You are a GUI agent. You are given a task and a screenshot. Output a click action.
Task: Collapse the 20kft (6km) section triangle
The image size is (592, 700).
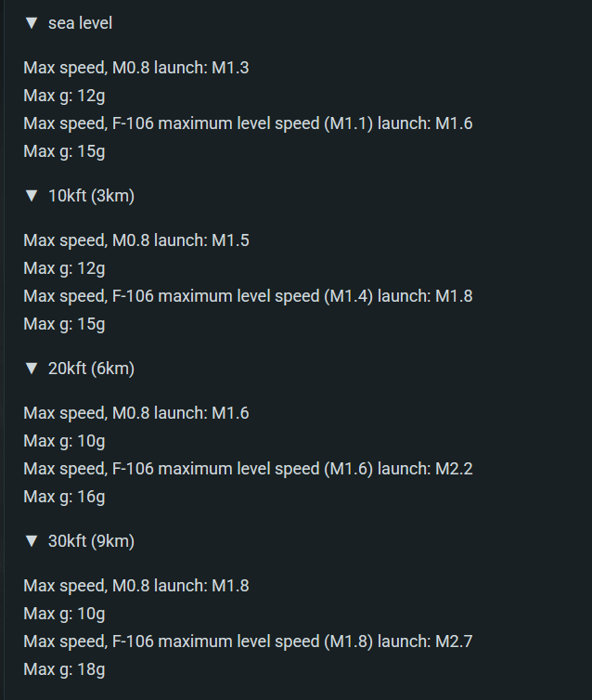(32, 369)
